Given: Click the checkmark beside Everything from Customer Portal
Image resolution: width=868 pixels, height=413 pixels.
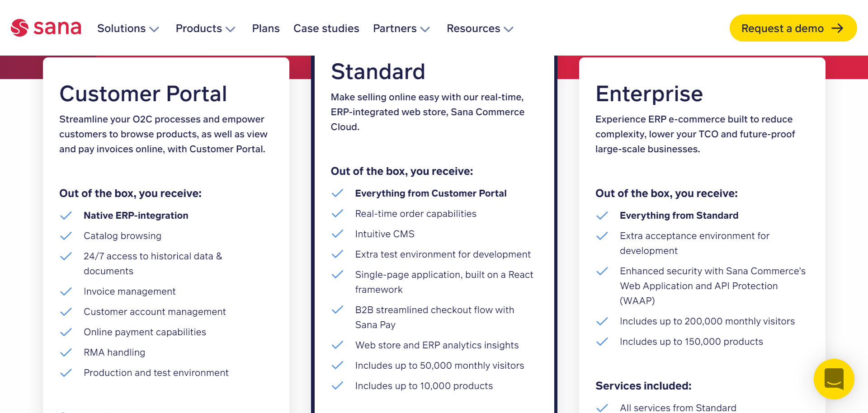Looking at the screenshot, I should pos(337,193).
